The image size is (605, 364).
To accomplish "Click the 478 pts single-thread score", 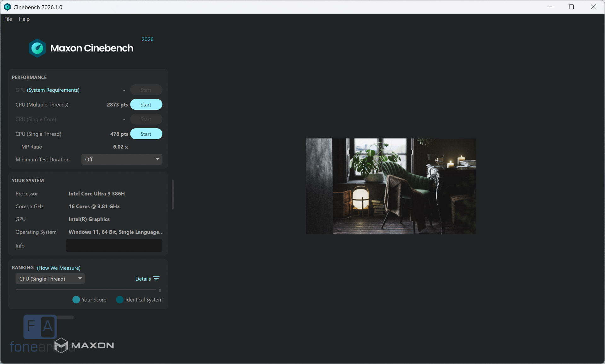I will pos(119,134).
